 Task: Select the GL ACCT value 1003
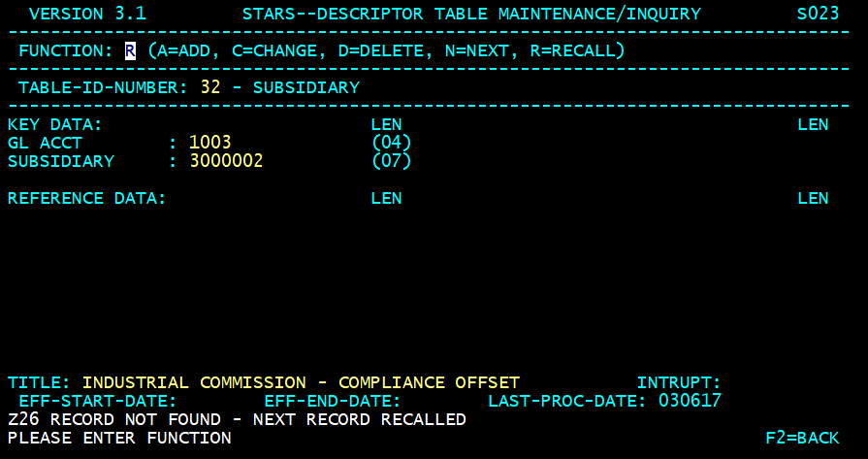[209, 143]
